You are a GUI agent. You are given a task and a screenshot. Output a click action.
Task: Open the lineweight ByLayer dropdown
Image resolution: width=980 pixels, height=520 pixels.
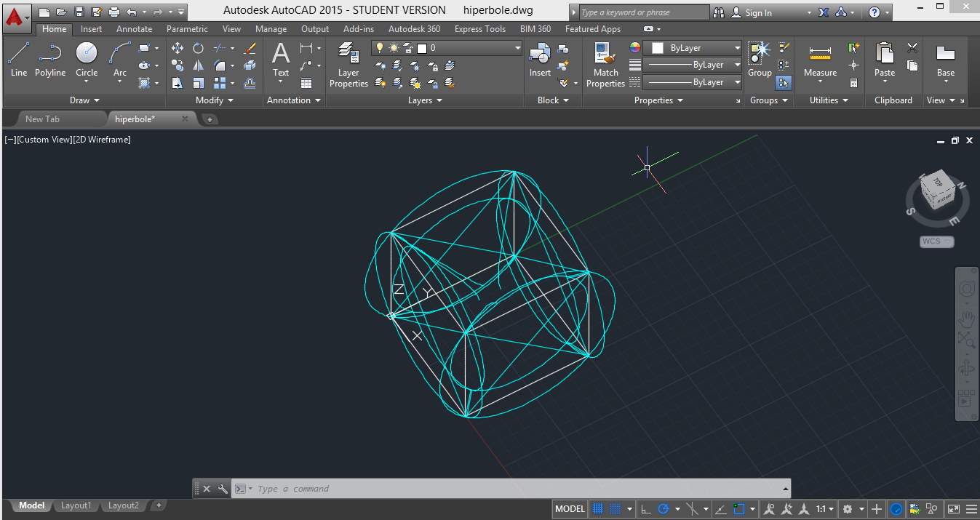(x=692, y=65)
